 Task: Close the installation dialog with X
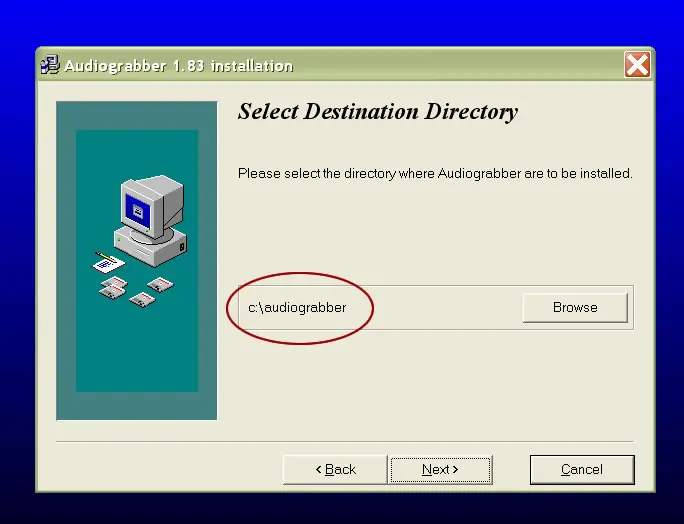pyautogui.click(x=637, y=65)
